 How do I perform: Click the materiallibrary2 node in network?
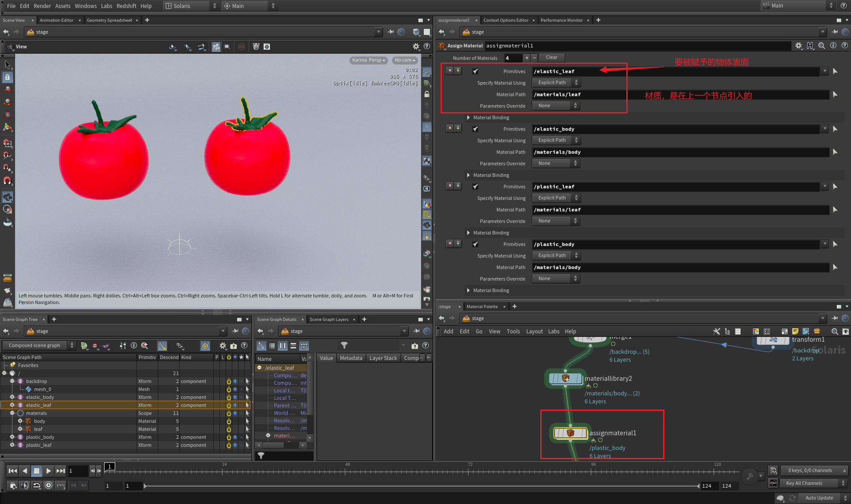(x=566, y=379)
